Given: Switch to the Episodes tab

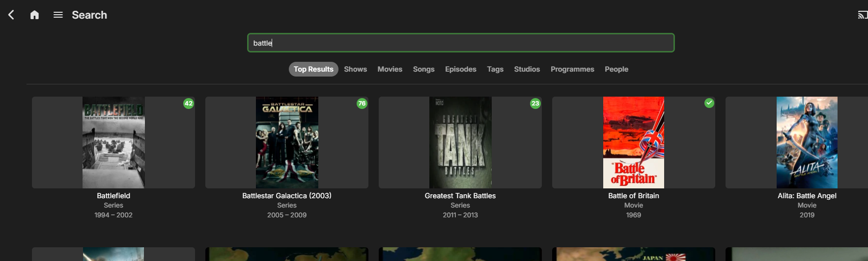Looking at the screenshot, I should tap(461, 69).
